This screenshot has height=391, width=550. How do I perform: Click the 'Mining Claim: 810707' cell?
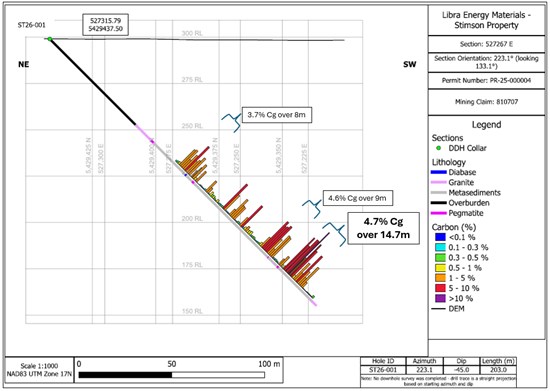[486, 102]
